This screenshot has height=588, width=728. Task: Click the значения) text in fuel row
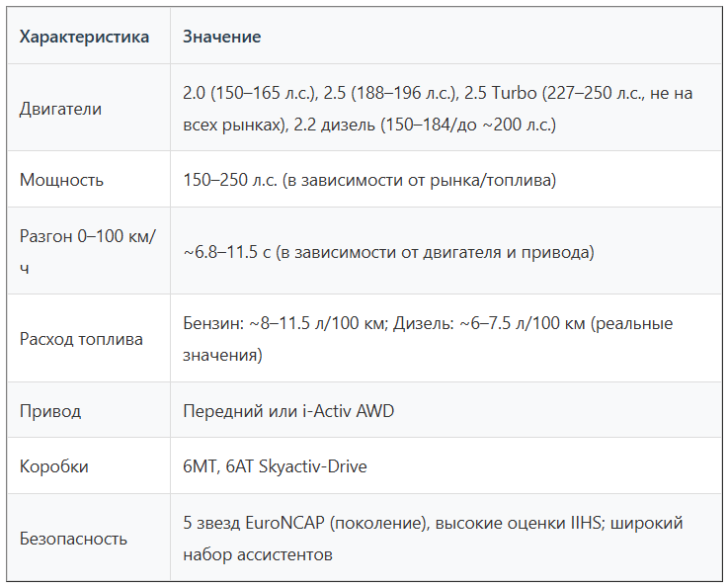point(222,355)
